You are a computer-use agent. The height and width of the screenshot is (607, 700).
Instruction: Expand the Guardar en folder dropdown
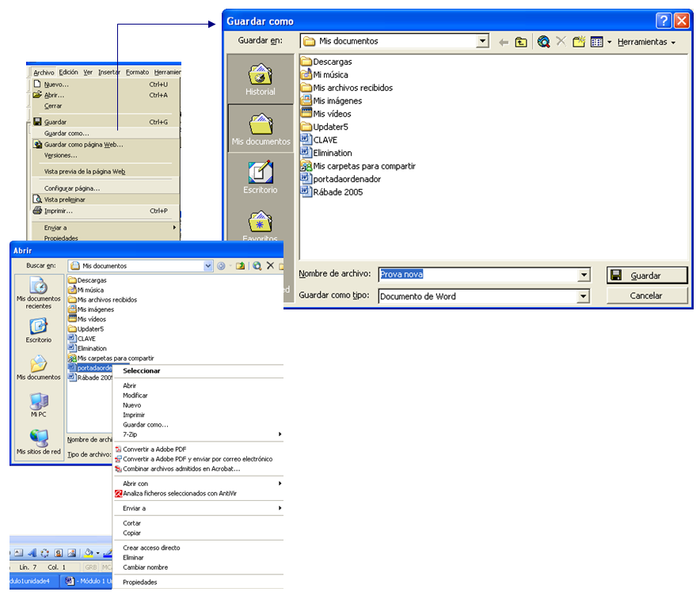[x=482, y=41]
